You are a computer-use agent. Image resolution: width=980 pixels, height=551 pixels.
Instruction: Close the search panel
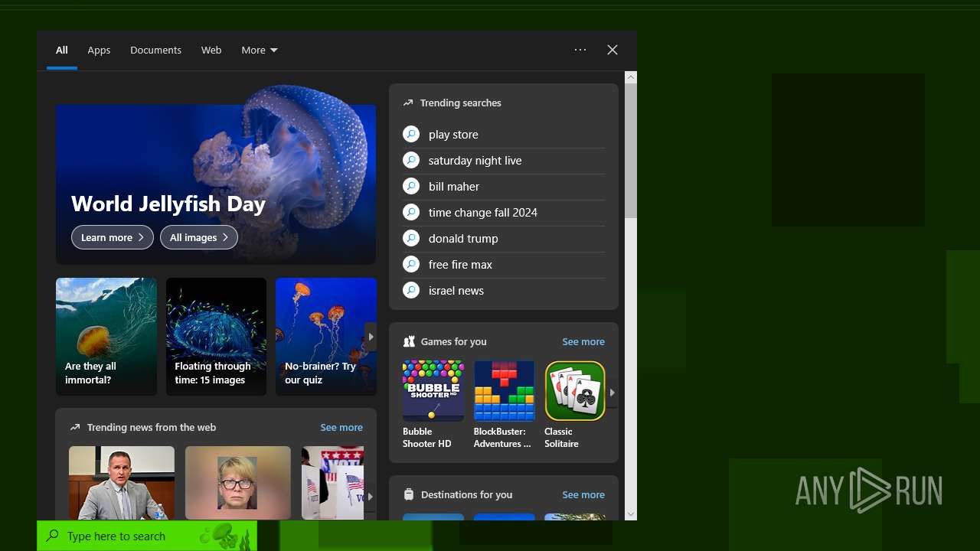click(x=612, y=50)
